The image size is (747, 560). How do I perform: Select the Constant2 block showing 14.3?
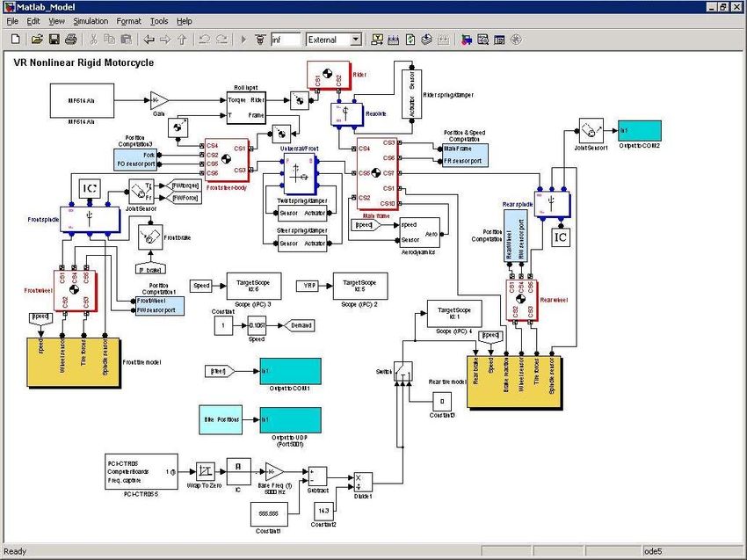coord(323,512)
